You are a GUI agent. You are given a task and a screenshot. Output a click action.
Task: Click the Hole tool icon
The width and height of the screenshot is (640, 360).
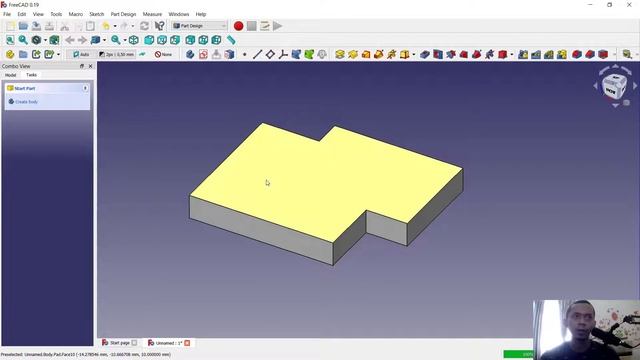(438, 54)
